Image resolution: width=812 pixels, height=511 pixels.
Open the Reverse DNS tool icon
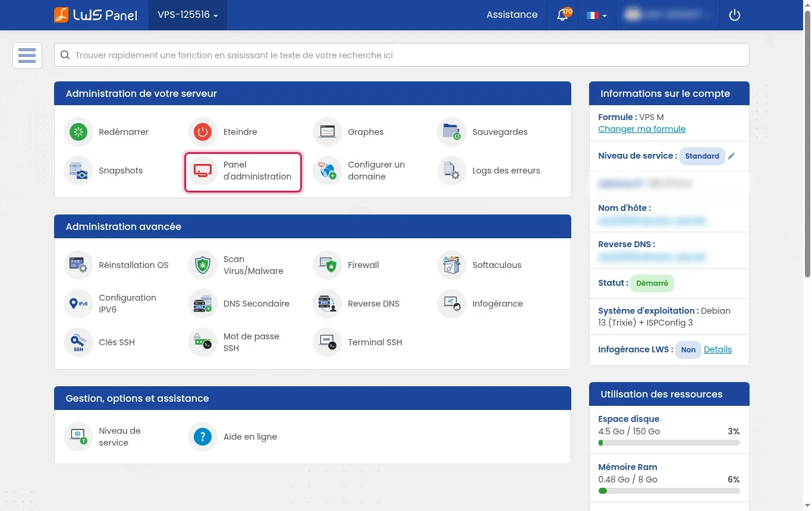tap(328, 304)
